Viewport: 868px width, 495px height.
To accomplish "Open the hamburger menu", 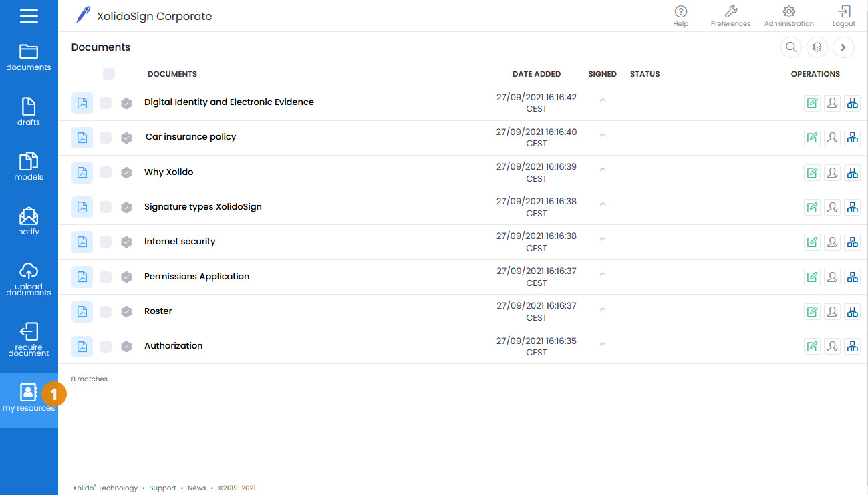I will [29, 16].
